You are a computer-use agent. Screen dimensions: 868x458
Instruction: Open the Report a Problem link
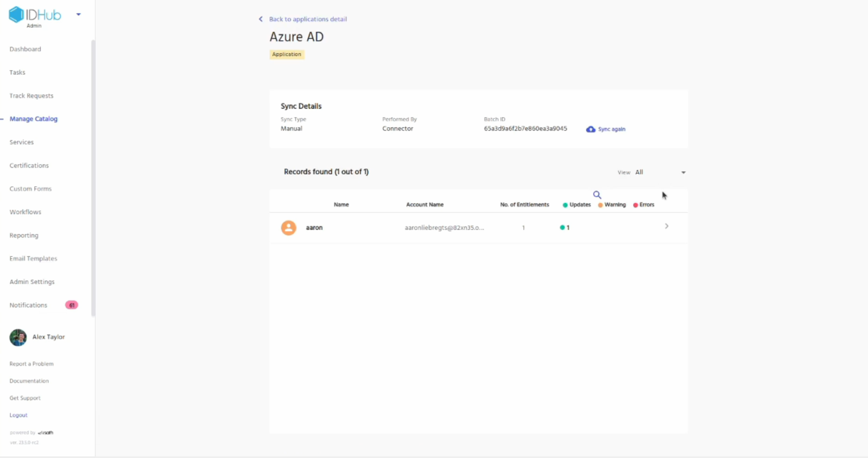31,364
